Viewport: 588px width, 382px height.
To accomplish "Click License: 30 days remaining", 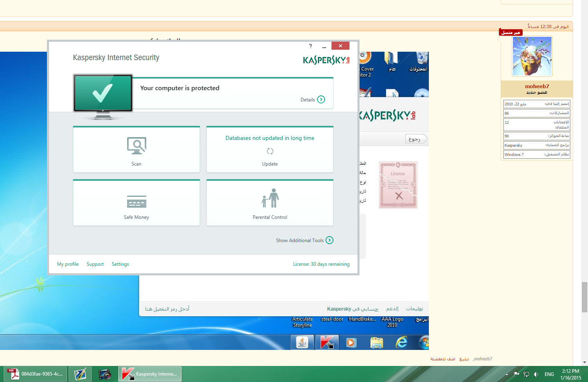I will (321, 264).
